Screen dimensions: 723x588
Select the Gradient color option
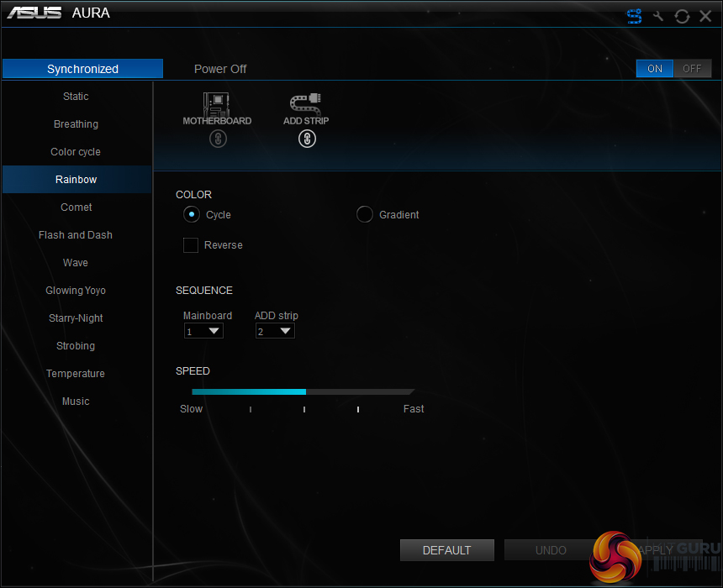click(x=364, y=214)
